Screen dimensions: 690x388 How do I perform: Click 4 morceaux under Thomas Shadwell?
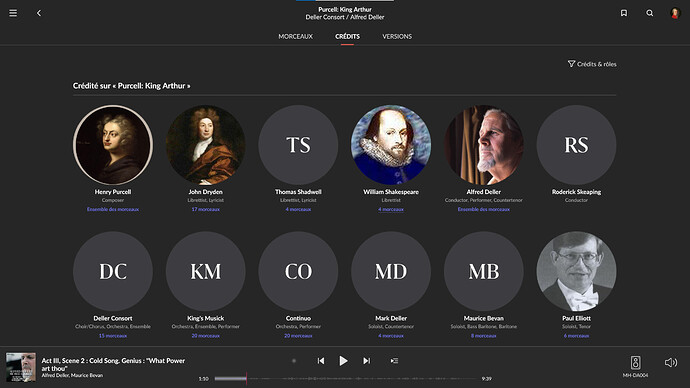[x=298, y=209]
